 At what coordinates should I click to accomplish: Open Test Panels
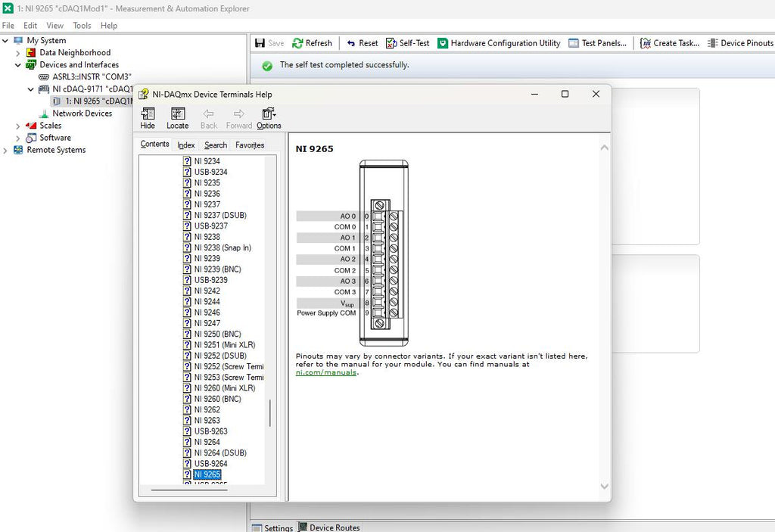pyautogui.click(x=597, y=43)
